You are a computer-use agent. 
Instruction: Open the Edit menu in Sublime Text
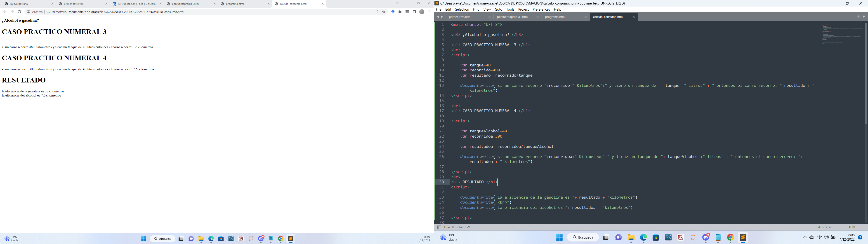[448, 9]
